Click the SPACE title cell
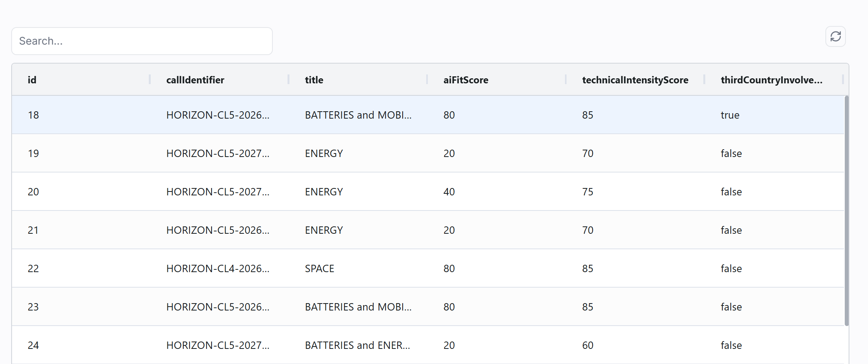868x364 pixels. point(319,269)
